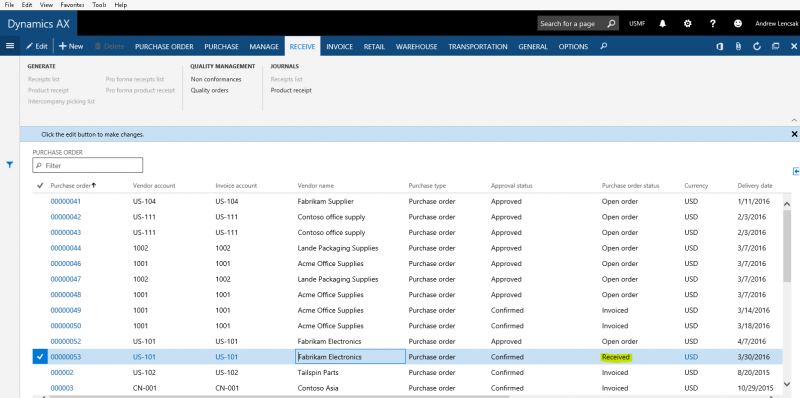800x398 pixels.
Task: Click the Edit pencil button
Action: (37, 46)
